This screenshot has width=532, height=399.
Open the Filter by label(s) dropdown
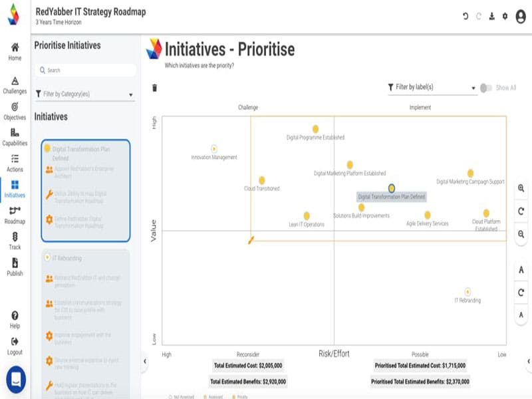tap(432, 87)
